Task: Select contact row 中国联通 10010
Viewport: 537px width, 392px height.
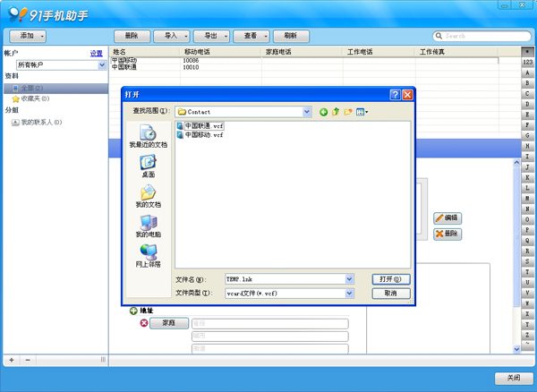Action: click(x=304, y=68)
